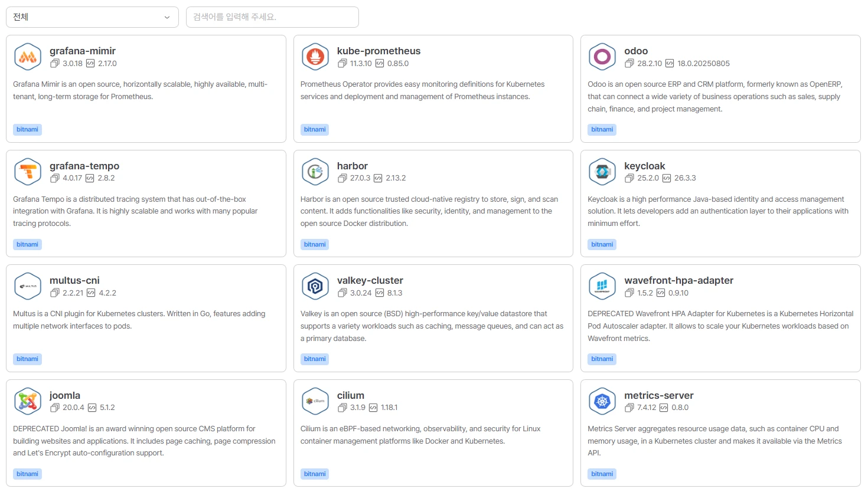Click the valkey-cluster logo icon
Screen dimensions: 868x492
coord(315,287)
